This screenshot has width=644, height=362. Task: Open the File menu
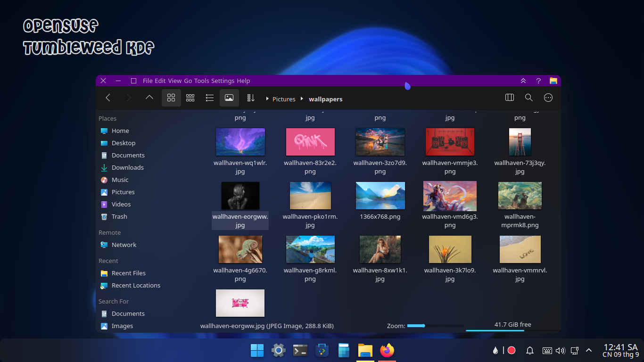click(x=148, y=81)
